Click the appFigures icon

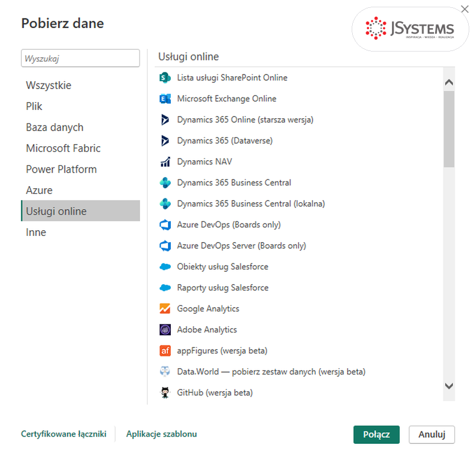165,351
